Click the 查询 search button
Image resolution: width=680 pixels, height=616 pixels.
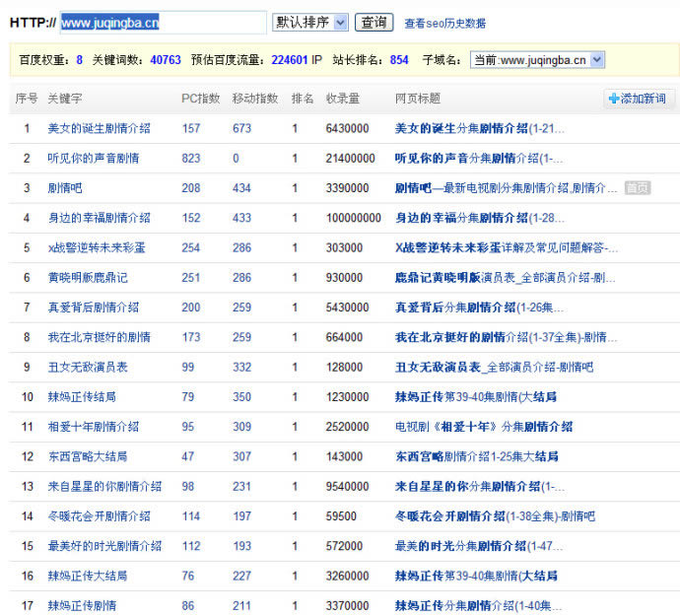point(374,22)
